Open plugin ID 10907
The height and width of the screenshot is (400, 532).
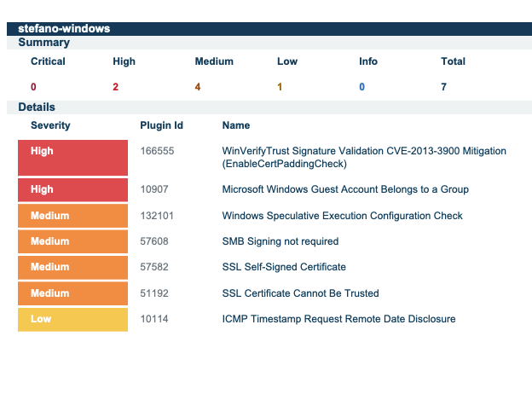tap(154, 189)
